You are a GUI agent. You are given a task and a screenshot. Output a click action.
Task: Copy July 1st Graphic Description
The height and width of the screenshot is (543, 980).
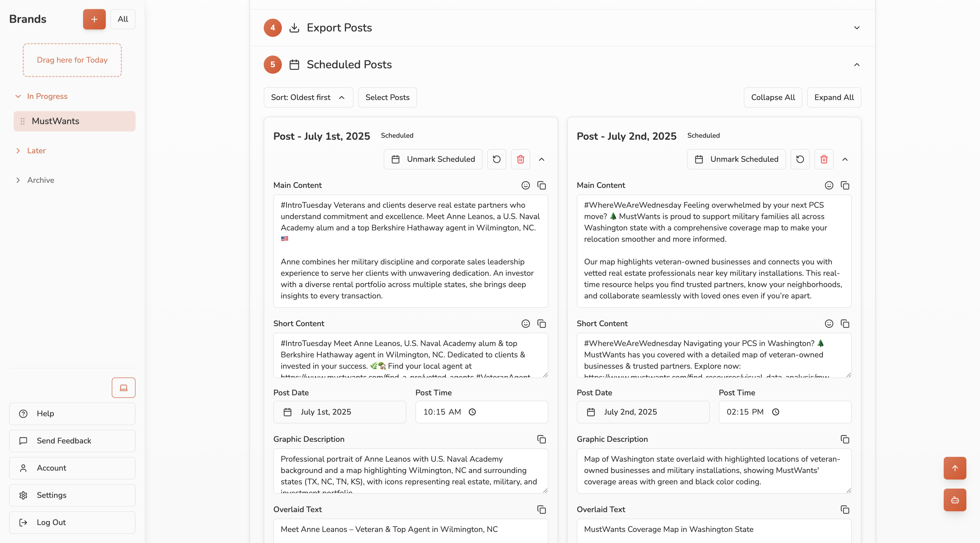pyautogui.click(x=541, y=439)
